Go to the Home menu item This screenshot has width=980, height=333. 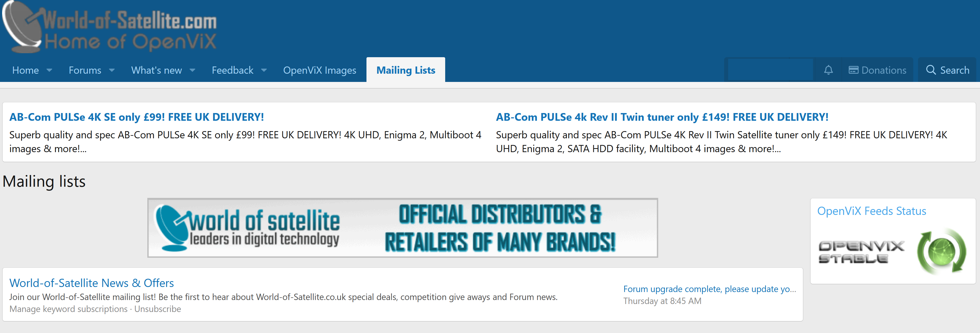[x=26, y=70]
